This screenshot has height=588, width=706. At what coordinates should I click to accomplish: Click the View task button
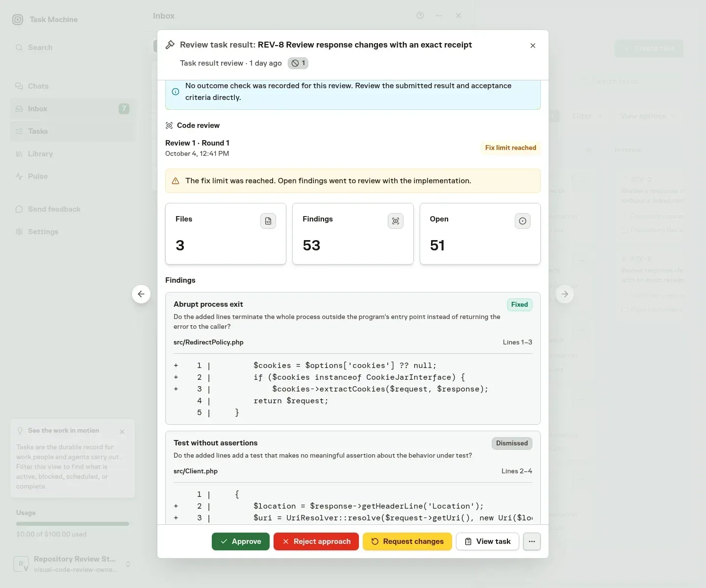487,541
